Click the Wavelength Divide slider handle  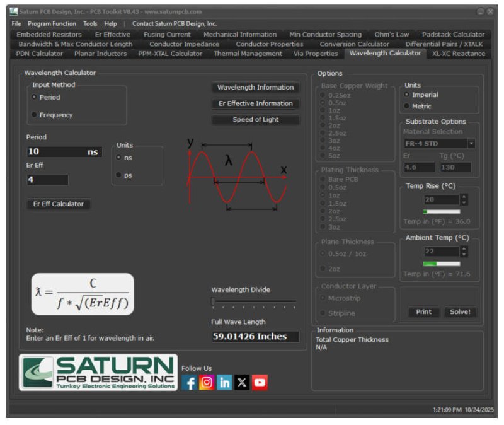pos(213,301)
